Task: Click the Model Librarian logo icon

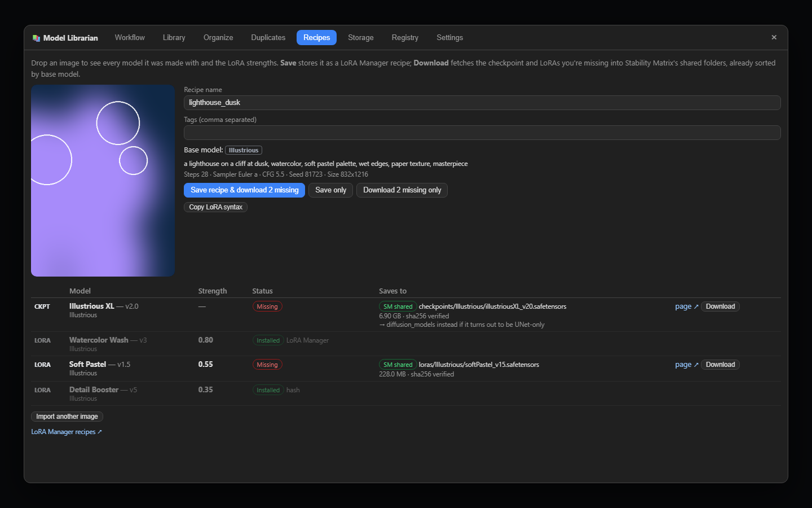Action: tap(36, 38)
